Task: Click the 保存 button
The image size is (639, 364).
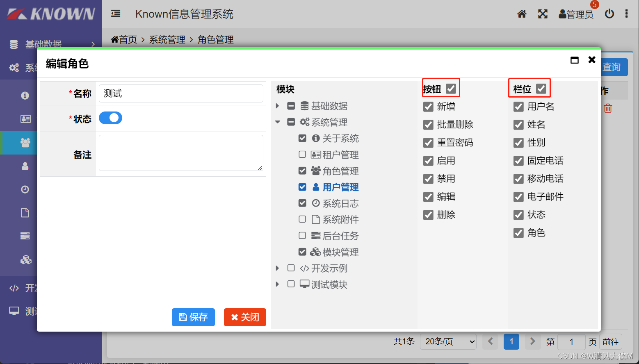Action: click(193, 317)
